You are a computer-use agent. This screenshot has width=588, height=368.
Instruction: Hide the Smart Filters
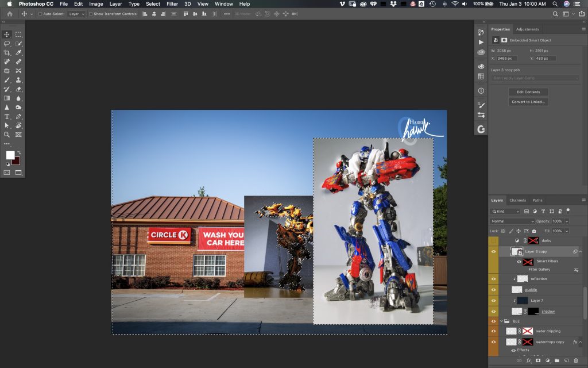coord(519,262)
